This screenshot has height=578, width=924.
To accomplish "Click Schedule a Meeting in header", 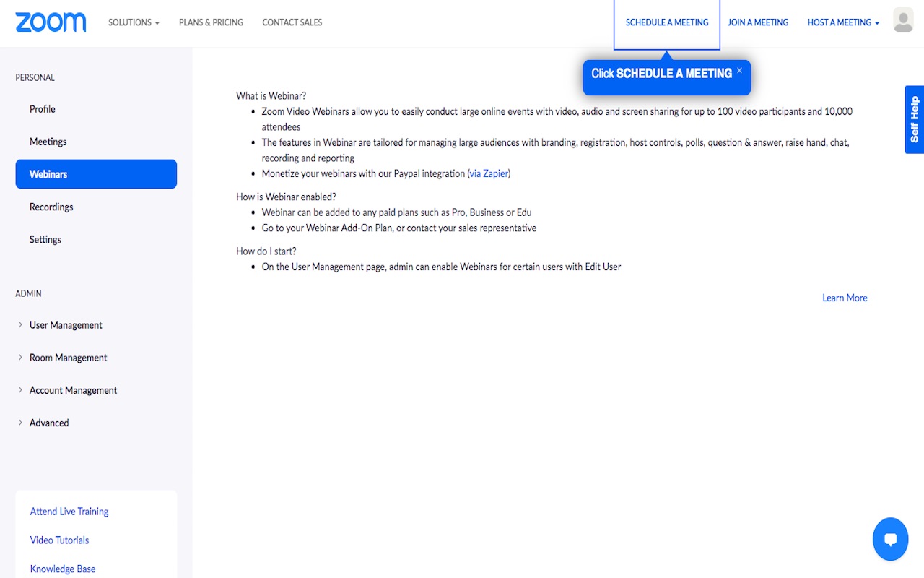I will point(667,22).
